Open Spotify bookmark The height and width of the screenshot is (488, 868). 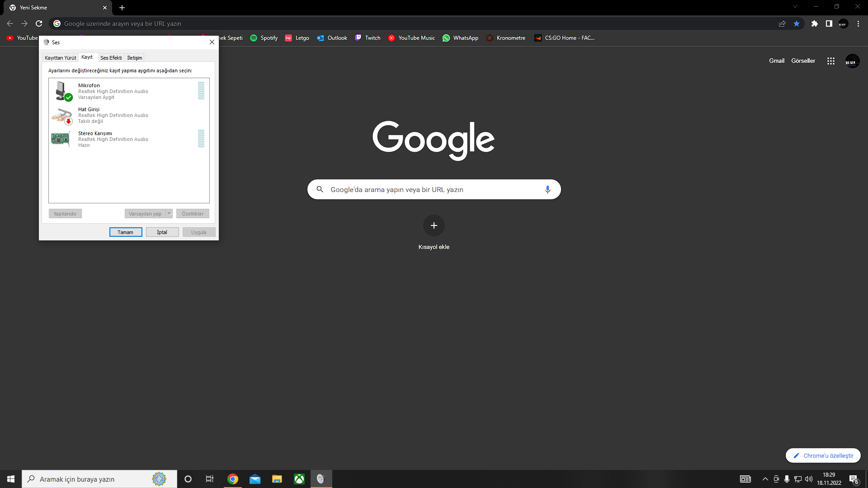point(264,38)
